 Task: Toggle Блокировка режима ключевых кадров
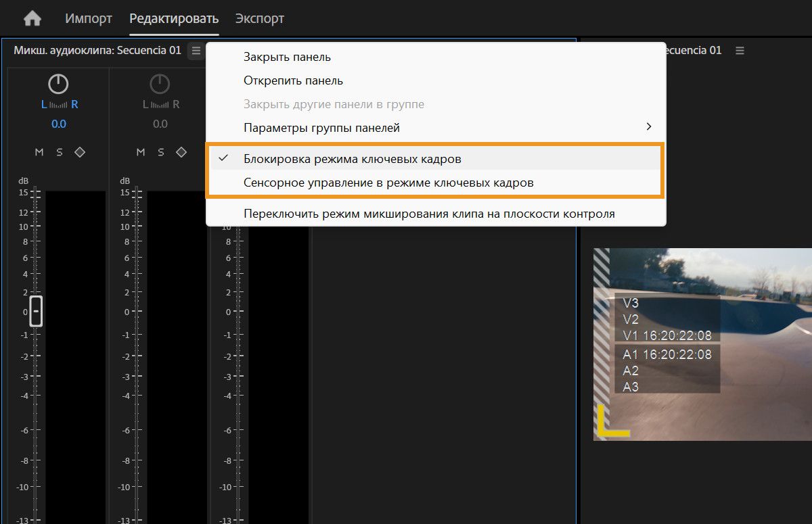(x=436, y=159)
